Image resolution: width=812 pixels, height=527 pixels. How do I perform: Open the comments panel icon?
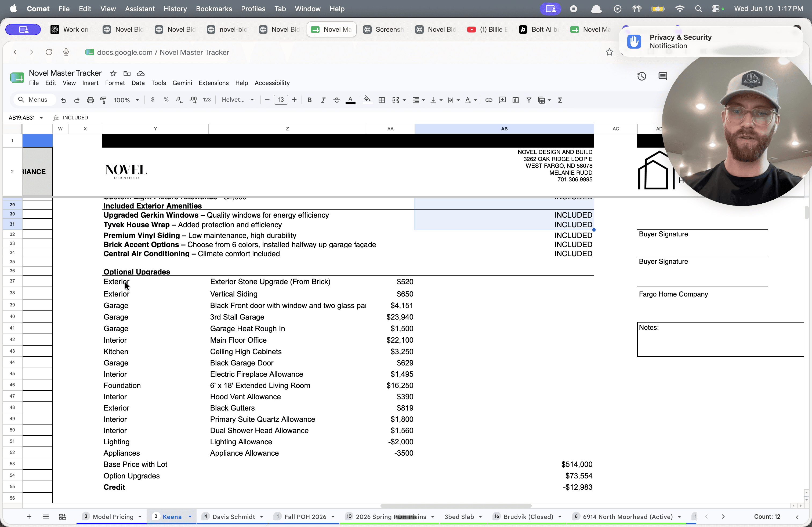662,76
